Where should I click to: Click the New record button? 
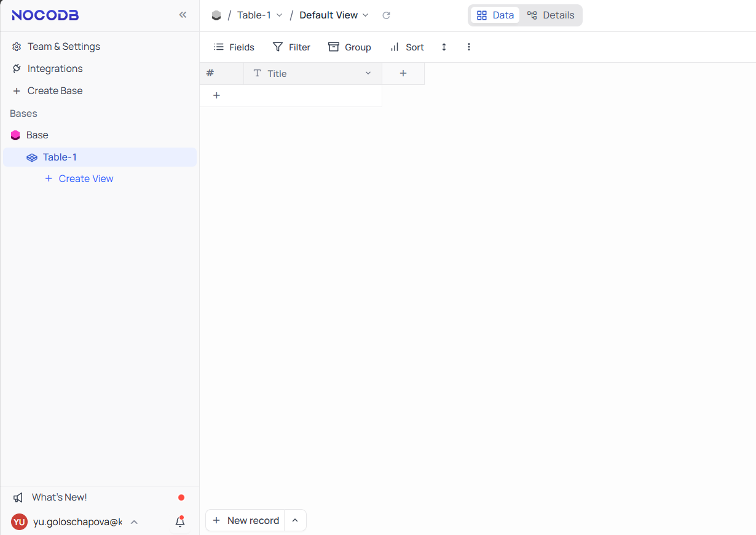pyautogui.click(x=246, y=521)
